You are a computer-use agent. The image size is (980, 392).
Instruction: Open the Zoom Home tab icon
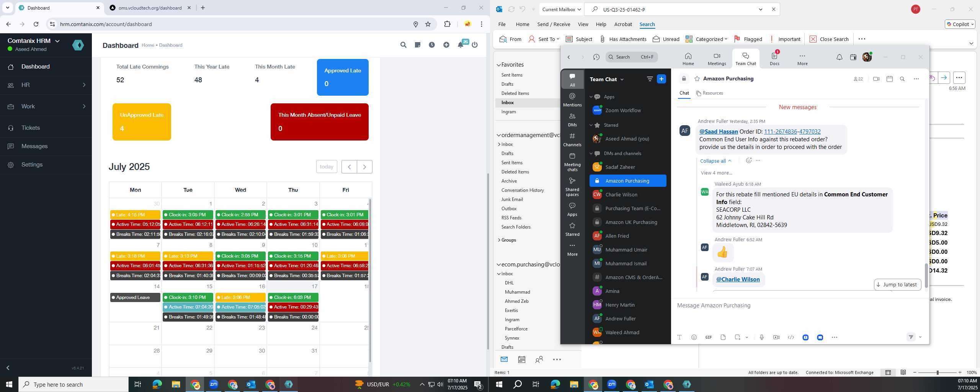click(688, 59)
